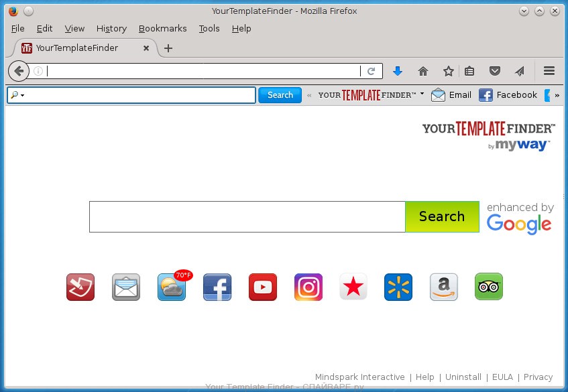Open a new tab with plus button
The image size is (568, 392).
click(168, 48)
